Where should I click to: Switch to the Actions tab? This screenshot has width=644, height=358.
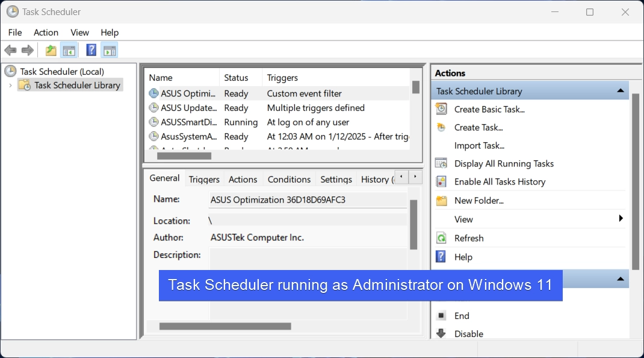(243, 180)
